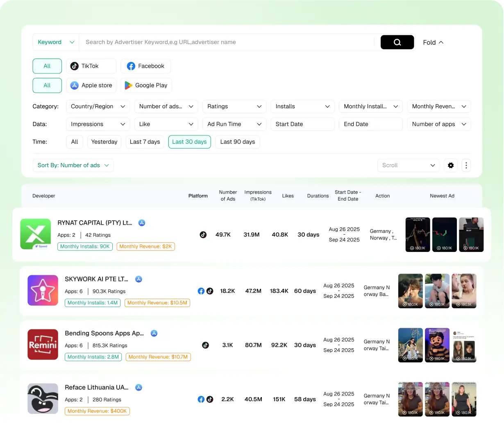Click the Apple store filter icon
The height and width of the screenshot is (425, 504).
[x=75, y=85]
